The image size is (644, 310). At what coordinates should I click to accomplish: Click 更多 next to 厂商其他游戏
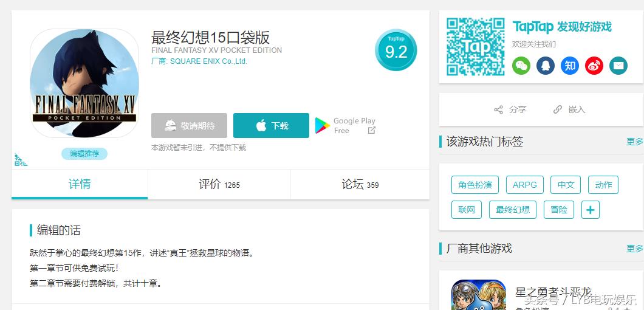634,249
